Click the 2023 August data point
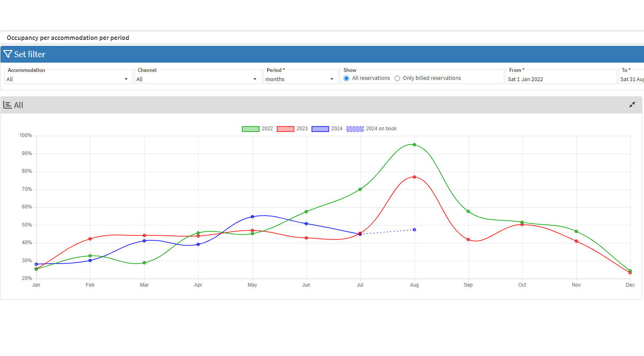The image size is (644, 356). click(x=414, y=177)
